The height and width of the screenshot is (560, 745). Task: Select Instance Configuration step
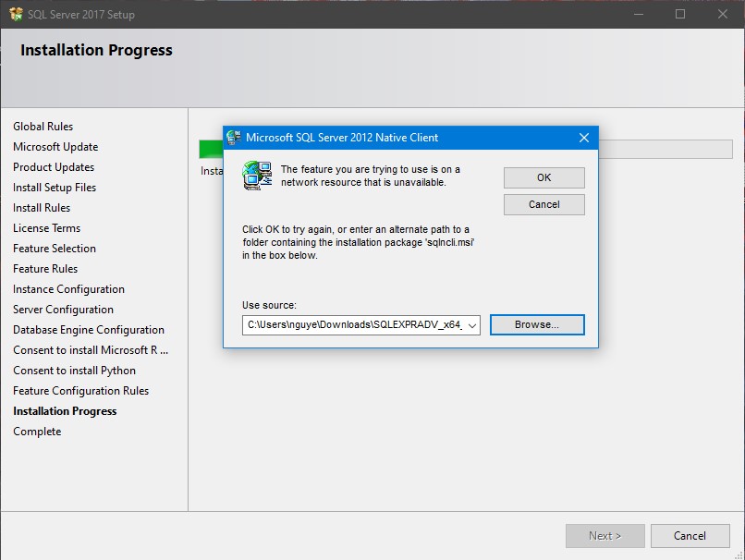pos(69,289)
